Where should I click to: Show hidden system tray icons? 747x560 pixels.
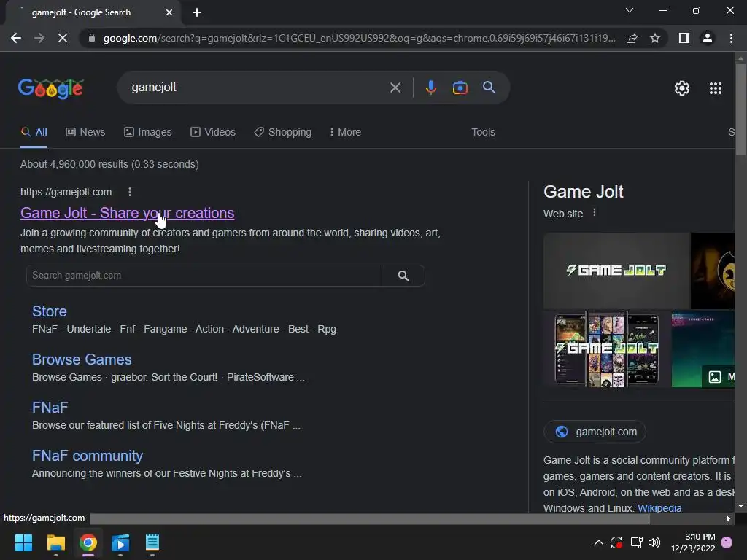tap(599, 542)
